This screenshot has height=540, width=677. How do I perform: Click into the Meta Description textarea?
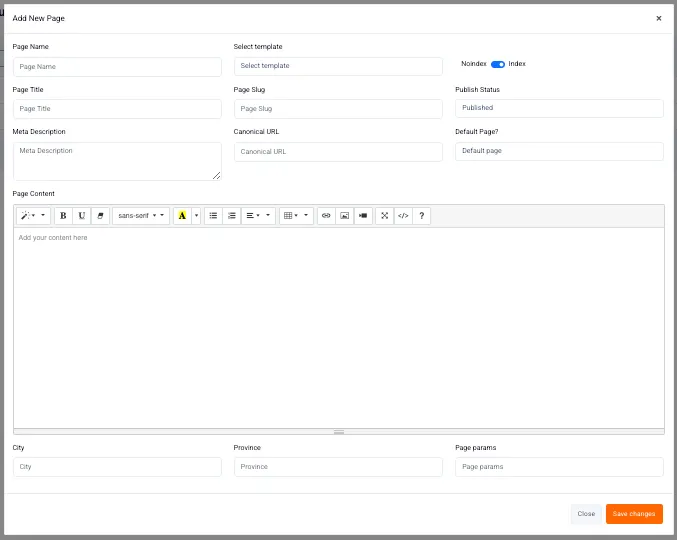pyautogui.click(x=117, y=161)
